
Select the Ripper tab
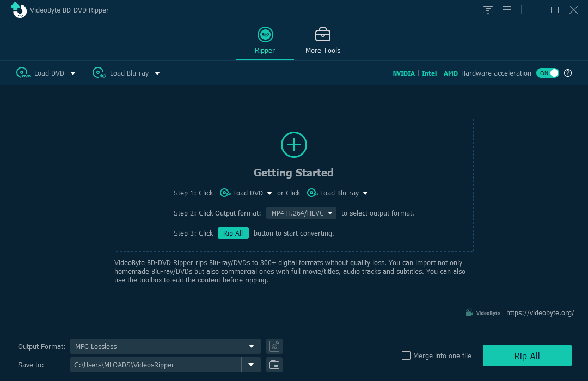265,41
